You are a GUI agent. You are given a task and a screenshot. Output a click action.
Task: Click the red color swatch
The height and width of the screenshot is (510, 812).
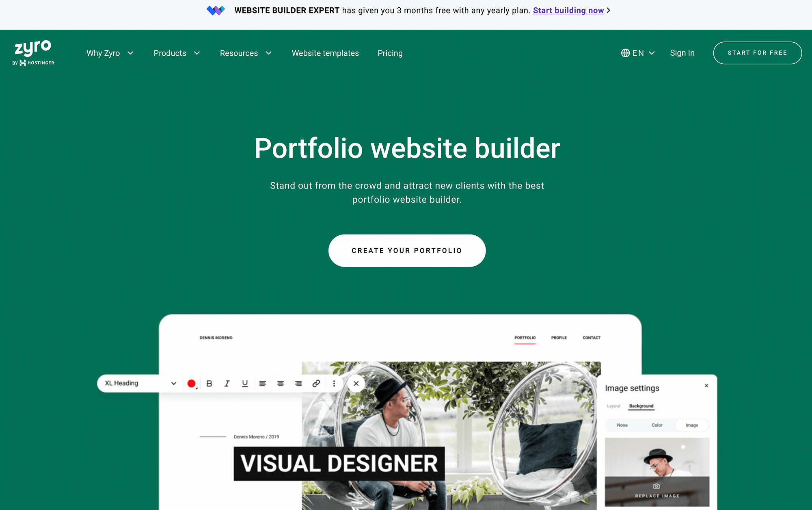[x=191, y=383]
